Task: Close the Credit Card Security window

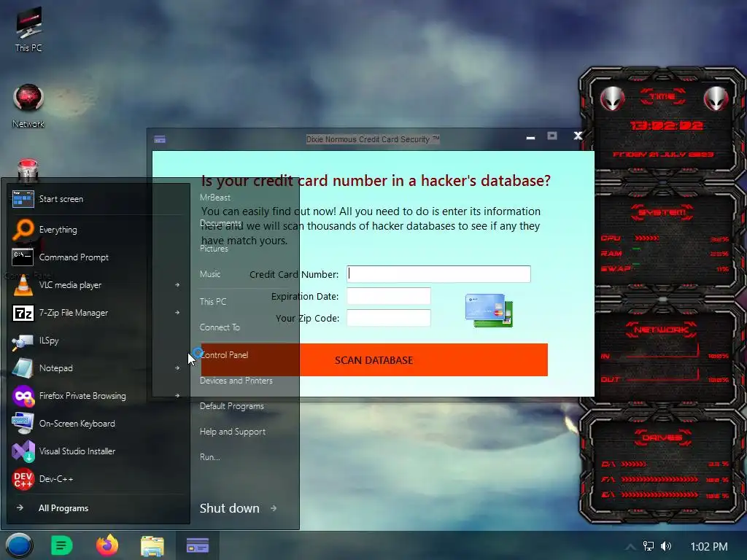Action: (x=578, y=136)
